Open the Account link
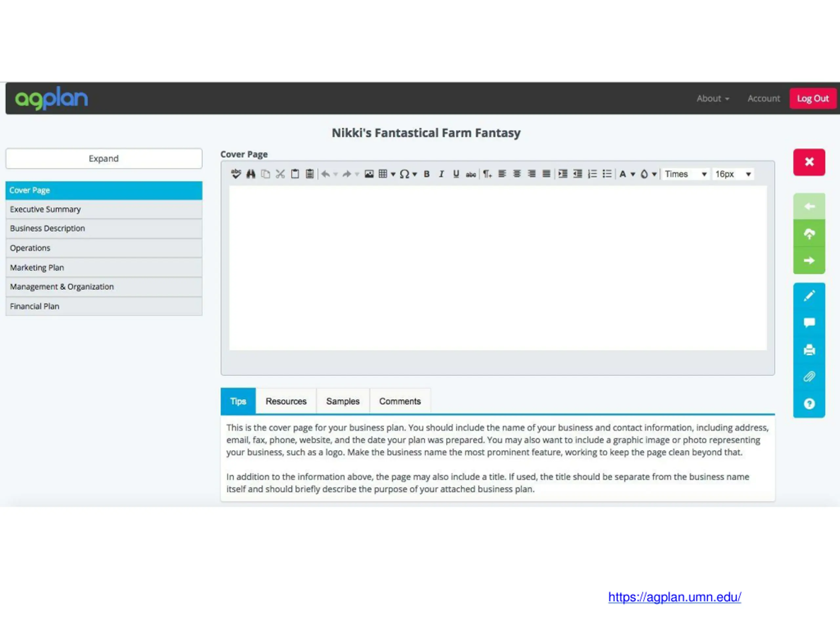 click(764, 98)
